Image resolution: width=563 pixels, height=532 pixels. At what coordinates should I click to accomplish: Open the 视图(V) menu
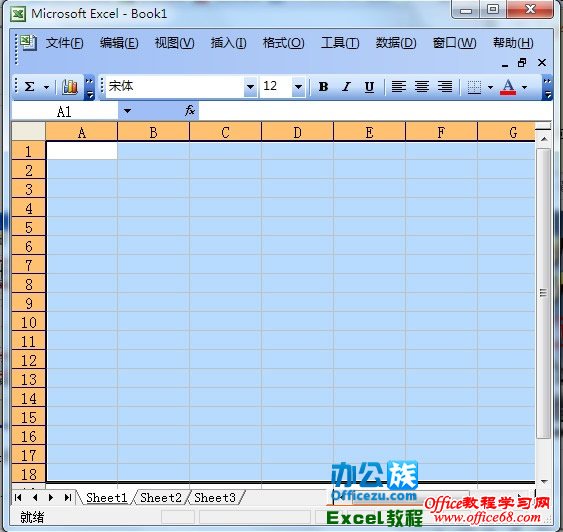[x=175, y=43]
